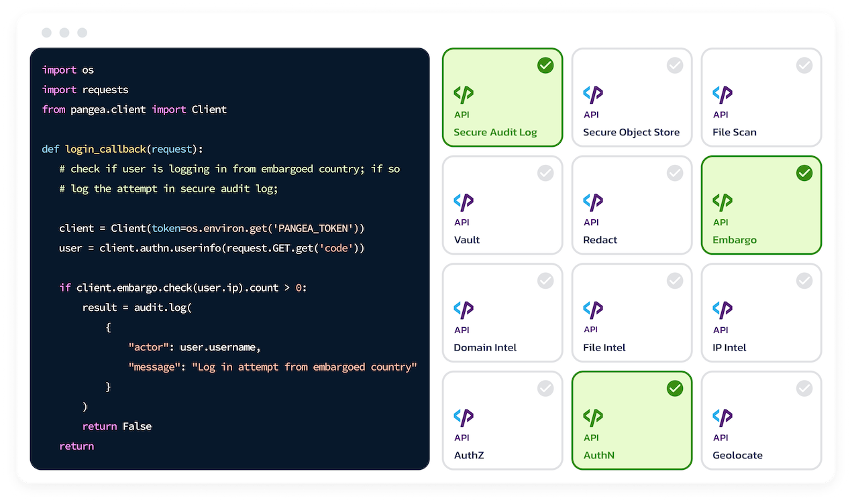Click 'from pangea.client import Client' line
Viewport: 852px width, 504px height.
point(134,109)
